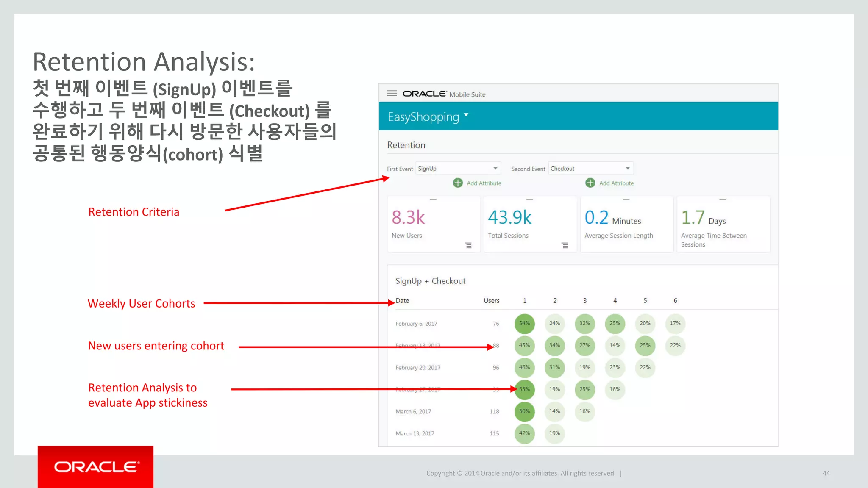Collapse the Average Session Length card dash
Image resolution: width=868 pixels, height=488 pixels.
626,199
